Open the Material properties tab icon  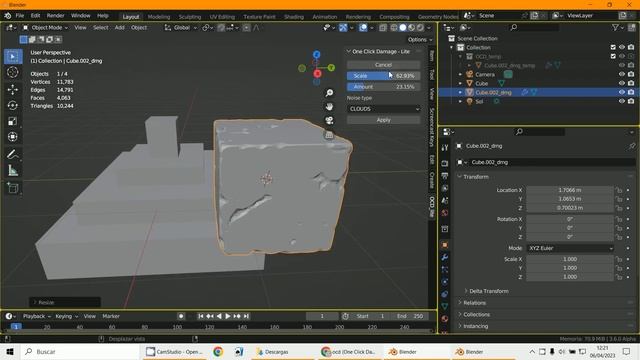[x=445, y=318]
